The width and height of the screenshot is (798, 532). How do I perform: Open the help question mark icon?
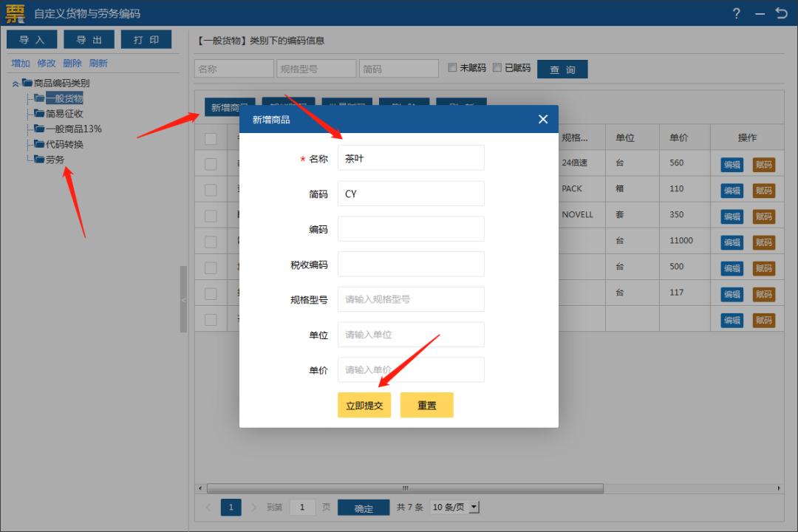[736, 13]
